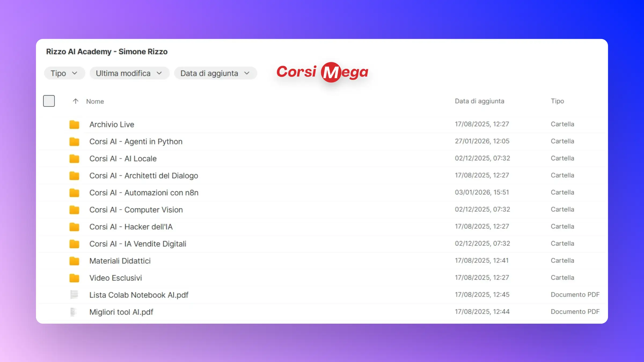Sort by the Data di aggiunta column header
This screenshot has height=362, width=644.
pyautogui.click(x=479, y=101)
